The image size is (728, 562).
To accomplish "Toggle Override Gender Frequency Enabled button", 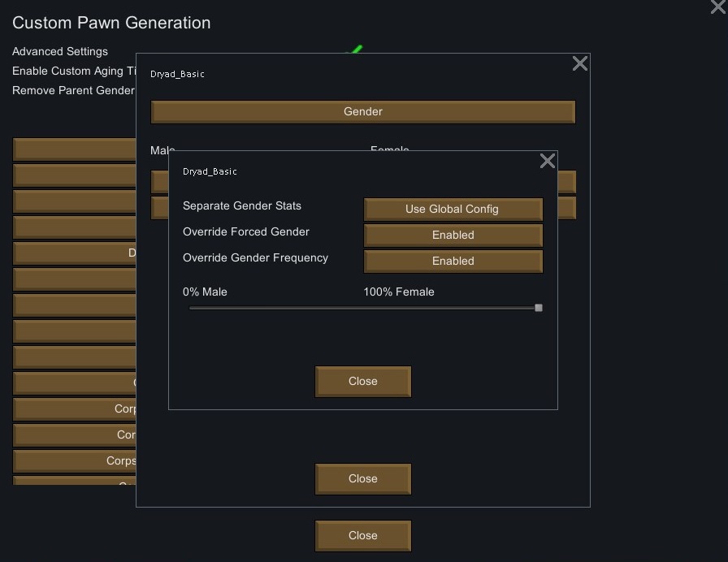I will point(453,262).
